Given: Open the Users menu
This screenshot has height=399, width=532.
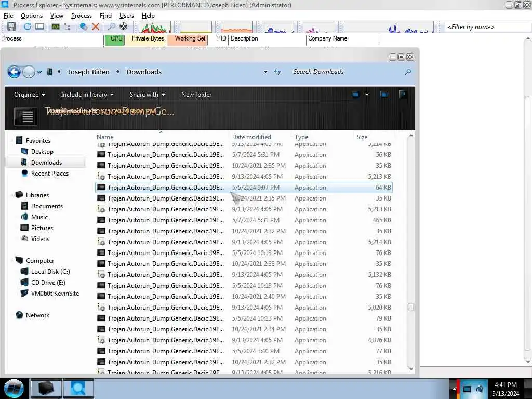Looking at the screenshot, I should click(127, 16).
